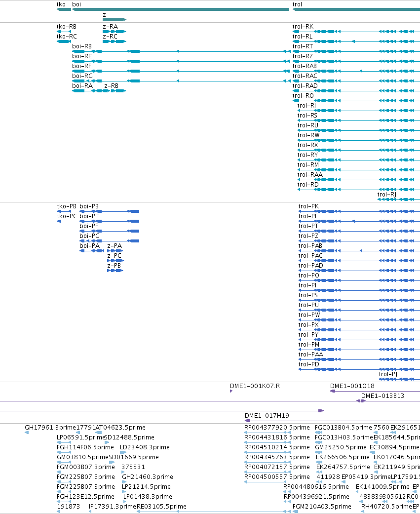The image size is (420, 514).
Task: Click the boi-RB transcript label
Action: point(82,46)
